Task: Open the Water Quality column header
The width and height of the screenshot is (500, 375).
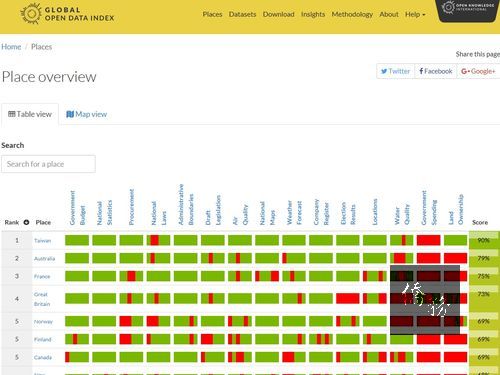Action: click(x=402, y=214)
